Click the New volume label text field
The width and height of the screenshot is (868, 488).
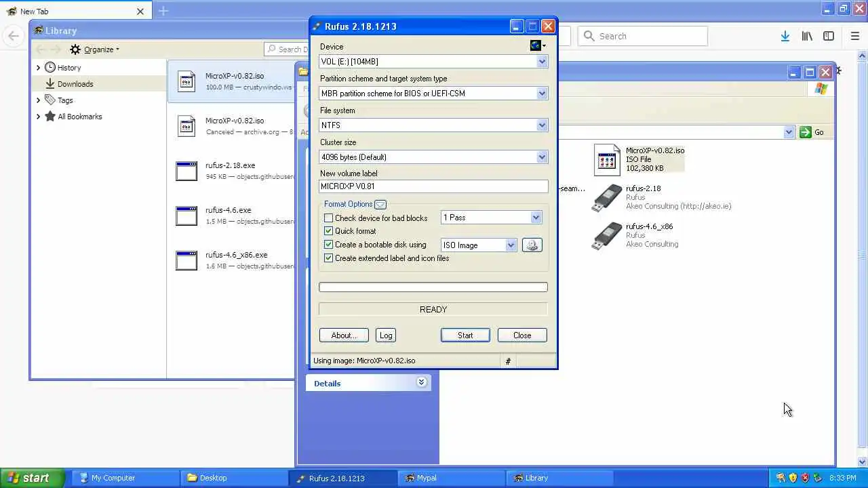(x=433, y=186)
